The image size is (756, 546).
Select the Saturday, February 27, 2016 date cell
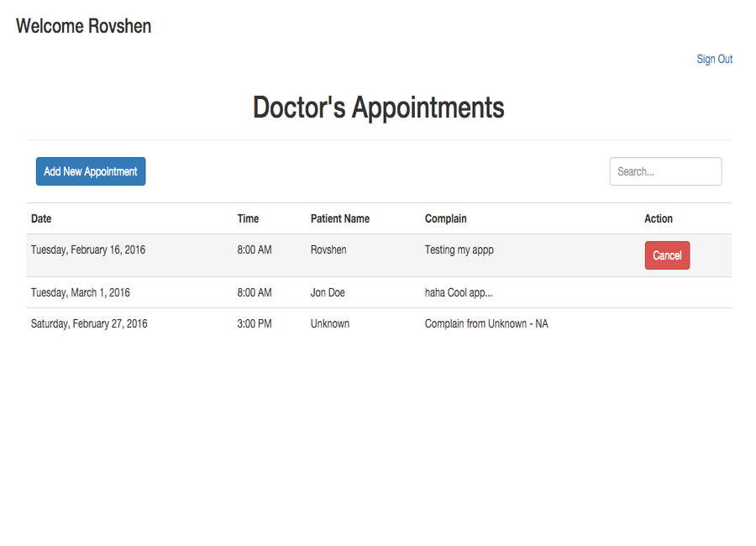click(89, 323)
